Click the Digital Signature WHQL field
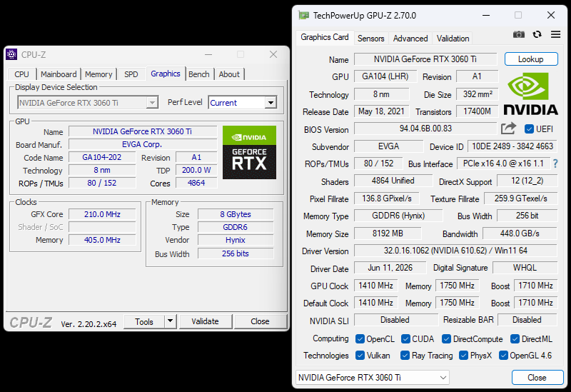Screen dimensions: 571x392 [525, 268]
